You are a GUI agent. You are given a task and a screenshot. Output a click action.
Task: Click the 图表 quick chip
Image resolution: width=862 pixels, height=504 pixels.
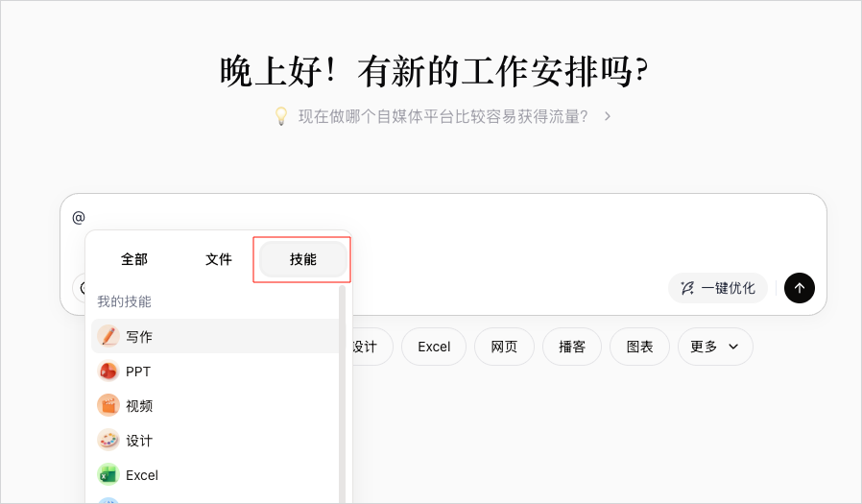click(x=640, y=347)
